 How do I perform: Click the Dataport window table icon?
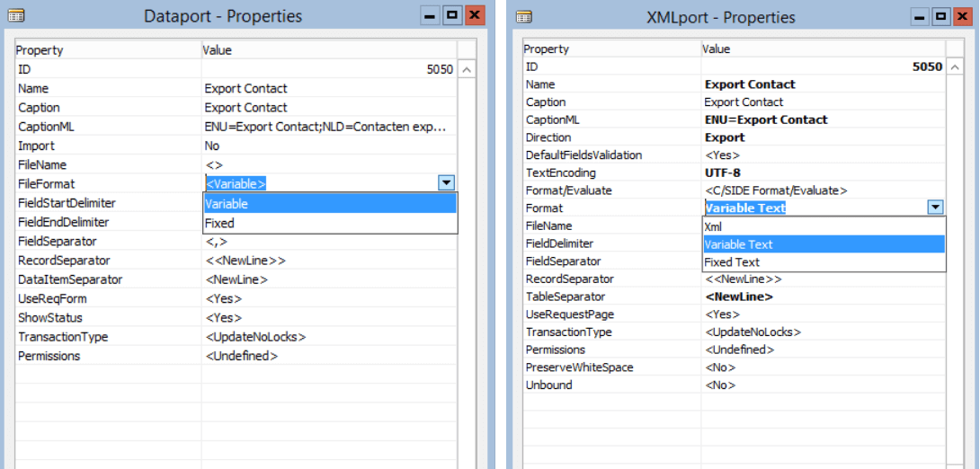(17, 17)
